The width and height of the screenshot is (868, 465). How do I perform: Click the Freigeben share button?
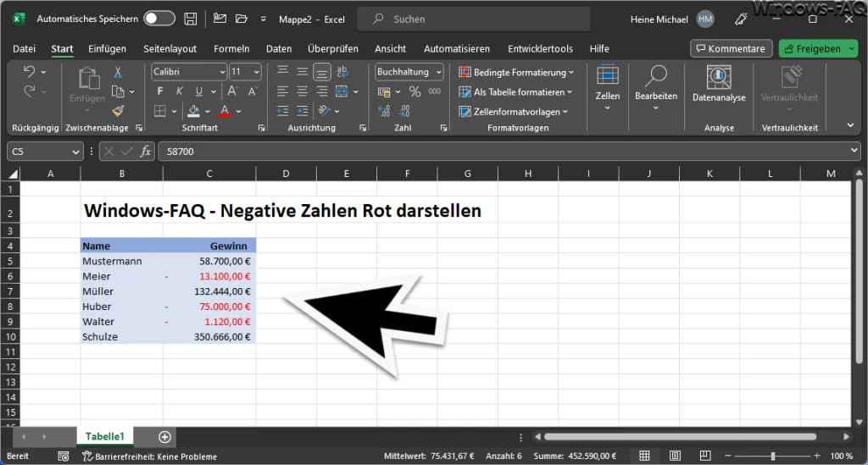tap(813, 48)
